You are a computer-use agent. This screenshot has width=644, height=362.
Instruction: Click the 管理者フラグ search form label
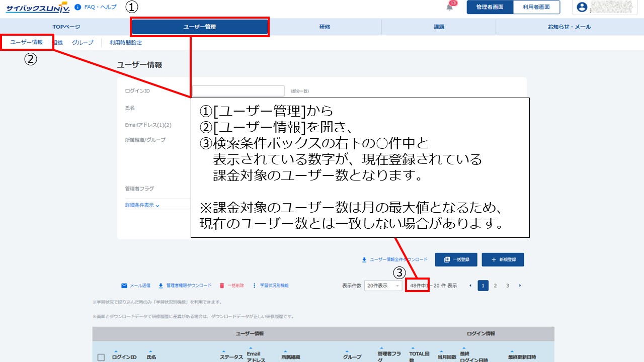pos(139,189)
